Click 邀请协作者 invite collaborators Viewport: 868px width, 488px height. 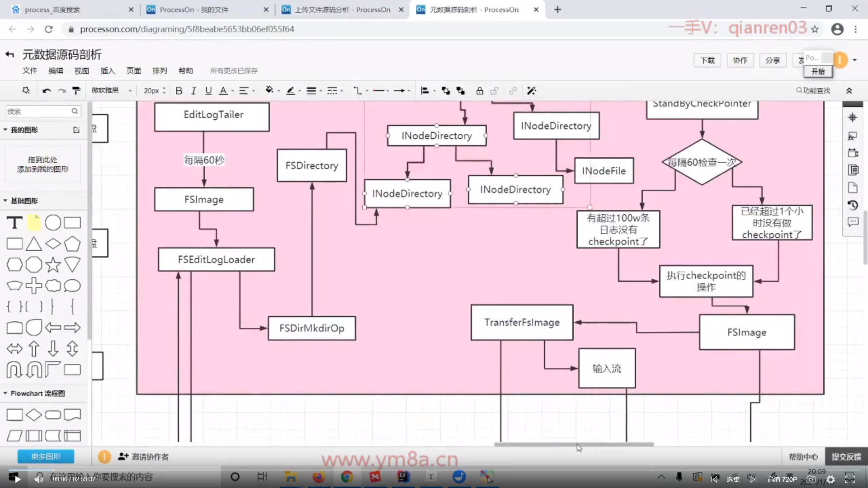143,457
